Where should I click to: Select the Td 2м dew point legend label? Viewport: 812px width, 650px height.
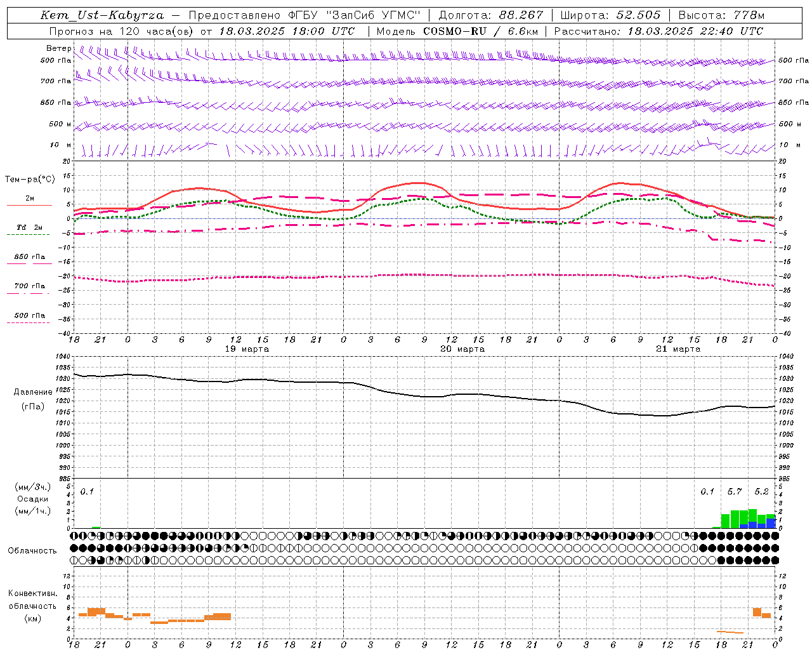tap(29, 227)
